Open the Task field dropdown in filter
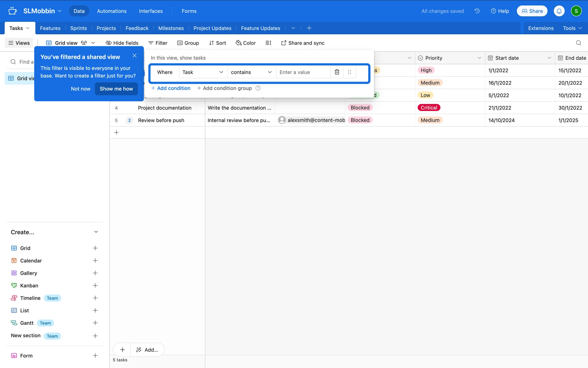588x368 pixels. (203, 72)
